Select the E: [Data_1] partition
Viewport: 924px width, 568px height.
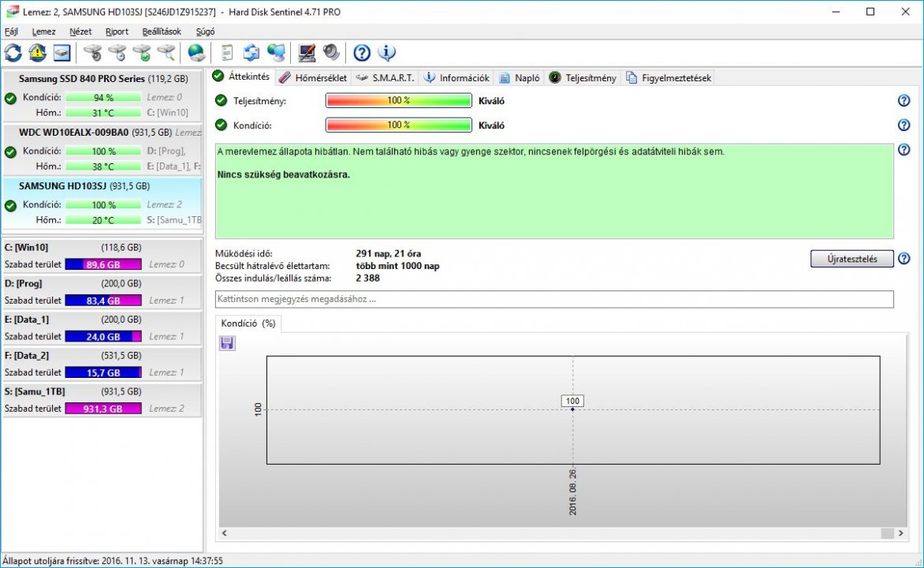tap(102, 327)
